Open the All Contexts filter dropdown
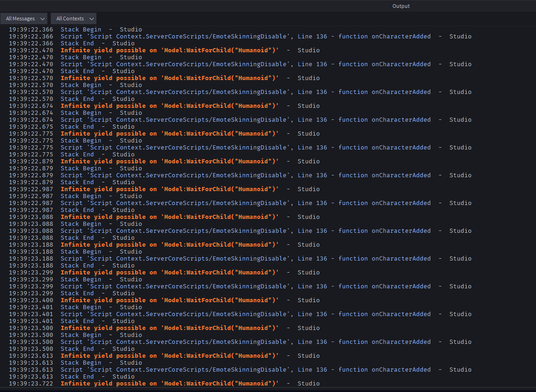Image resolution: width=536 pixels, height=392 pixels. pyautogui.click(x=74, y=19)
